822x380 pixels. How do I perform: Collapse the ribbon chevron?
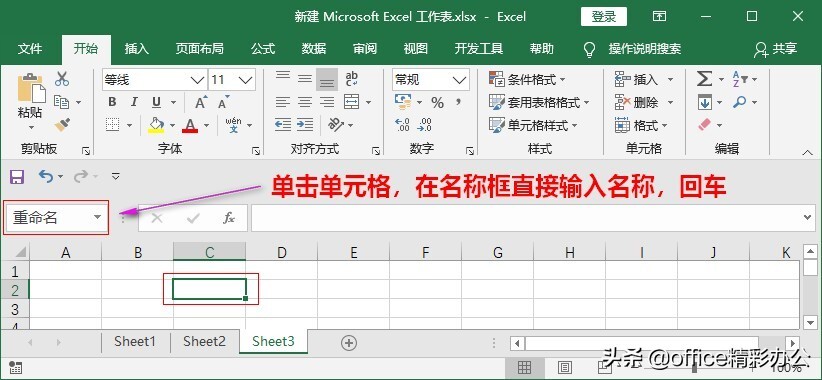808,152
